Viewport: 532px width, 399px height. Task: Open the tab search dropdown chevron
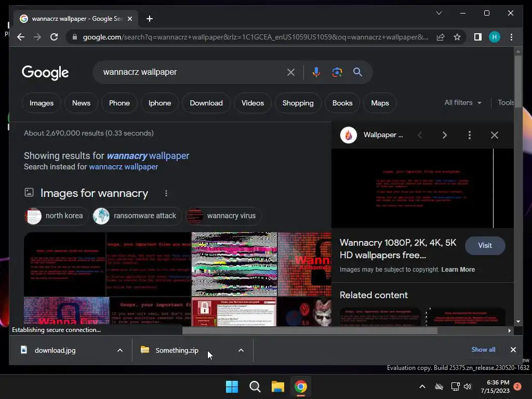click(438, 13)
